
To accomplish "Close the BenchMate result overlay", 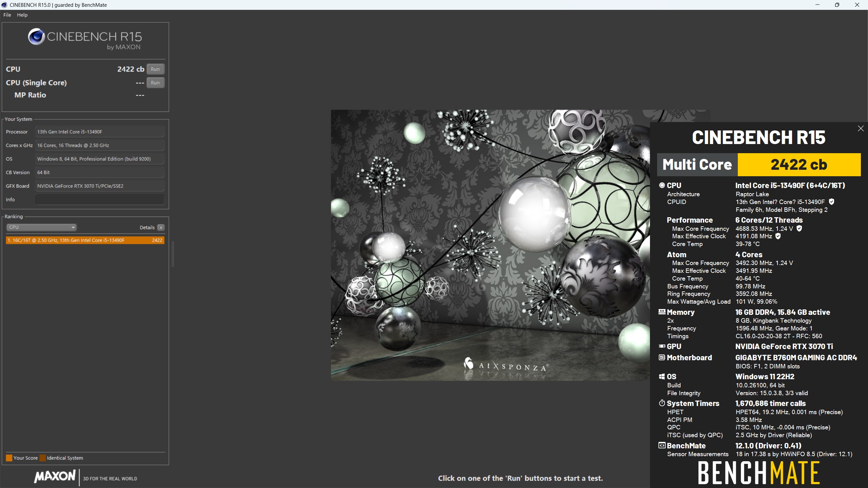I will click(861, 128).
